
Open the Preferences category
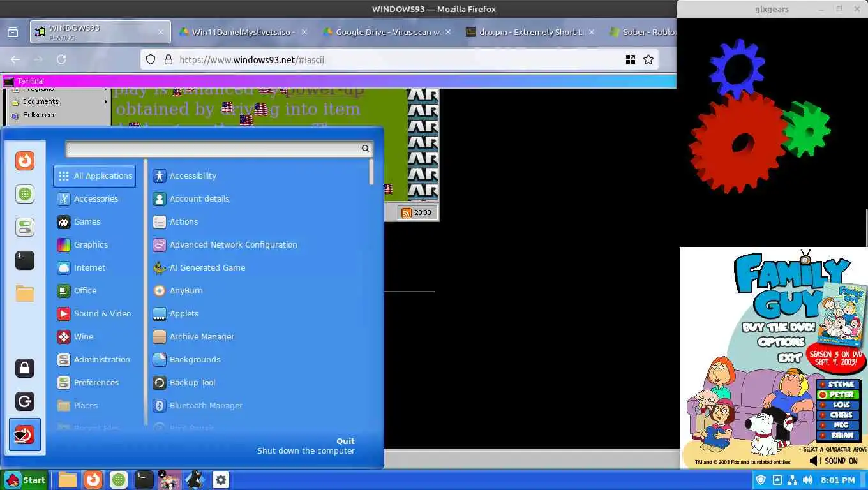[x=94, y=383]
